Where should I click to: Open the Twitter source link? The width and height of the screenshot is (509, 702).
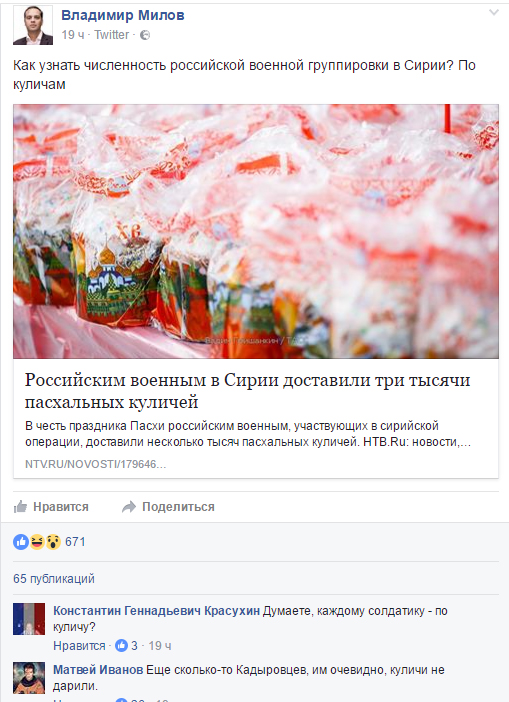[x=111, y=35]
